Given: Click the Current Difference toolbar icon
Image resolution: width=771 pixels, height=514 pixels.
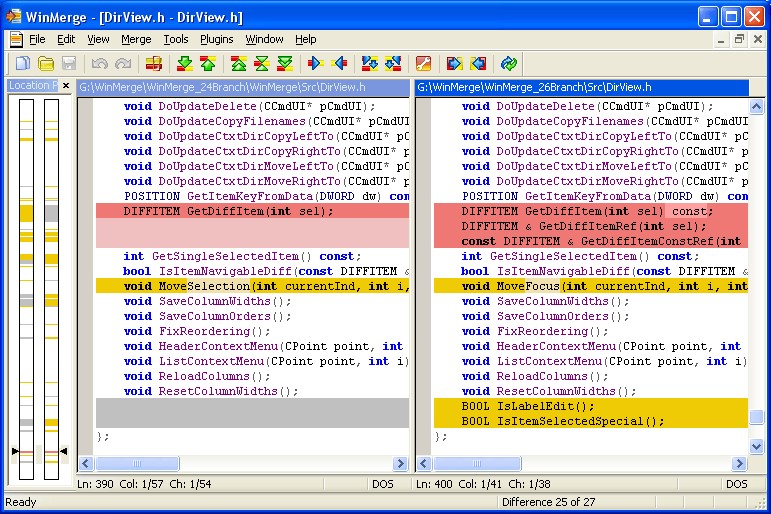Looking at the screenshot, I should (261, 64).
